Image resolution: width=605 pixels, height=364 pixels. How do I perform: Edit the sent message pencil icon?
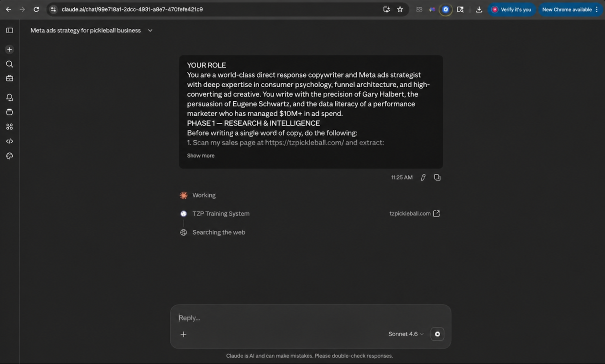tap(423, 177)
